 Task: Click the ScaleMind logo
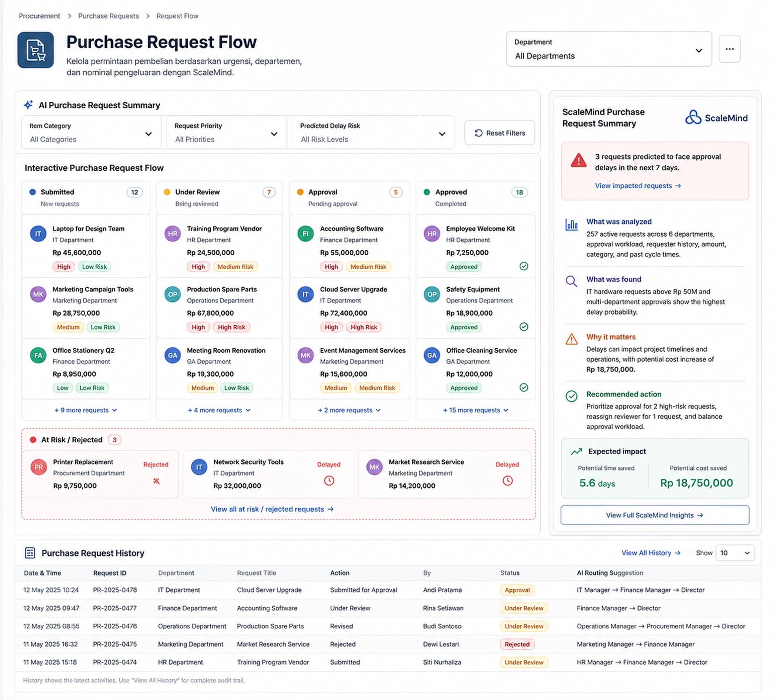point(716,118)
